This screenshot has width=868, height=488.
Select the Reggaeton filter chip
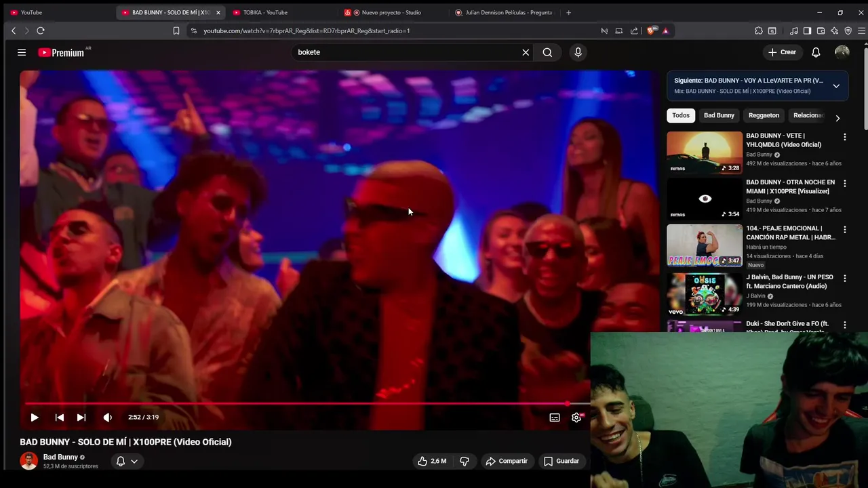pos(764,115)
